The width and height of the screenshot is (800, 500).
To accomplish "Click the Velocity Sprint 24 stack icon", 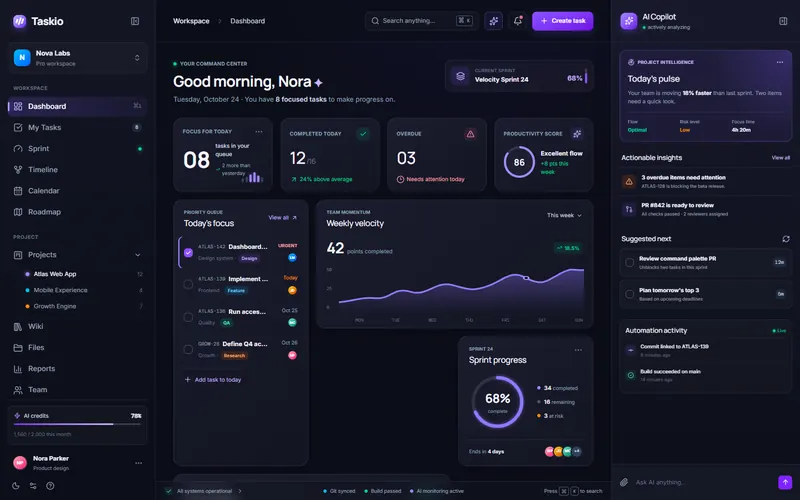I will (460, 76).
